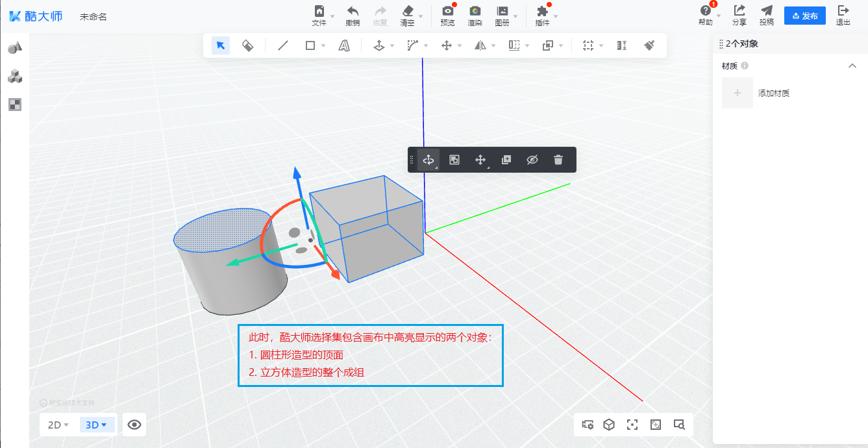Viewport: 868px width, 448px height.
Task: Collapse the 材质 material section
Action: 852,66
